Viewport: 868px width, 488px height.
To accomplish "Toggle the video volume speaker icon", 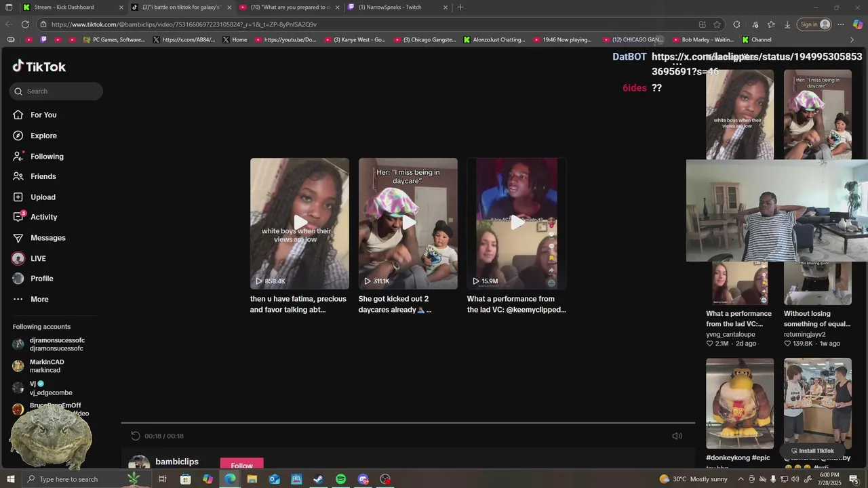I will click(677, 436).
